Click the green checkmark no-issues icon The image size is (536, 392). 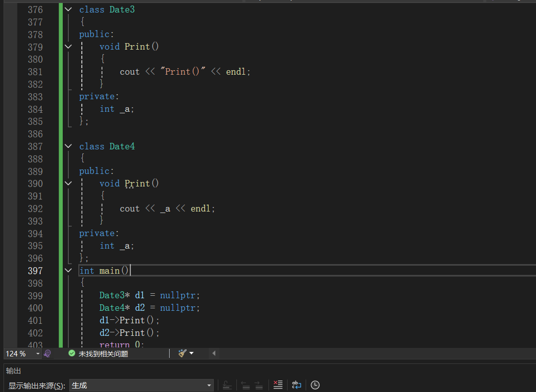click(x=71, y=353)
